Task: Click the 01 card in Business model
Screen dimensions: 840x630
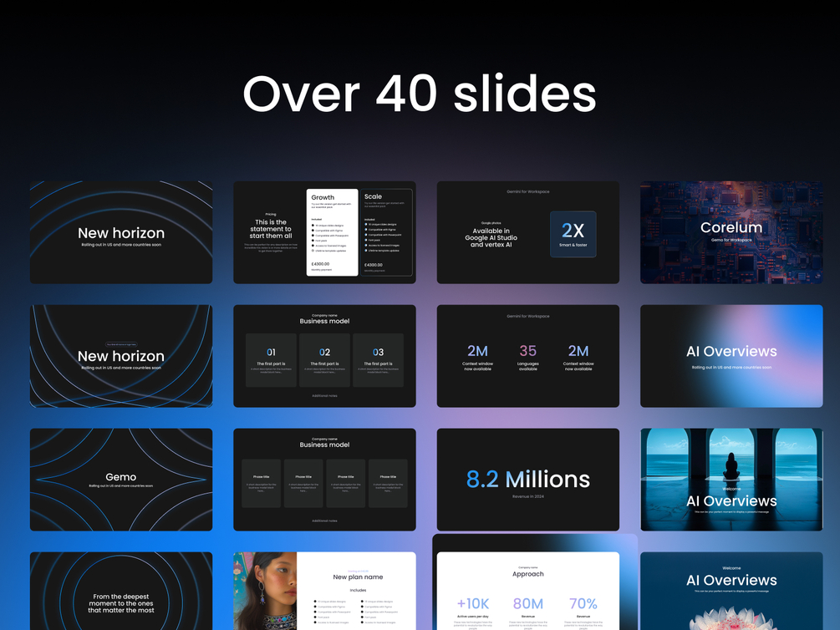Action: click(x=271, y=360)
